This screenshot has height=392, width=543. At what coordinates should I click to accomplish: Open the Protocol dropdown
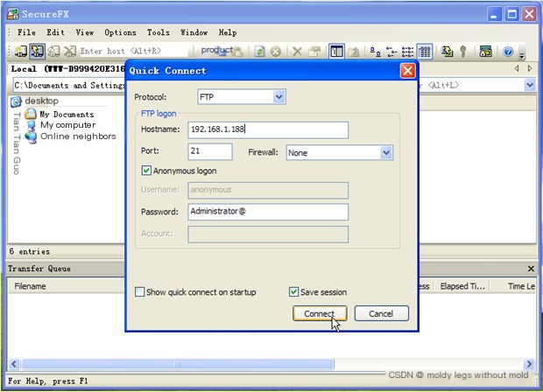pyautogui.click(x=279, y=97)
